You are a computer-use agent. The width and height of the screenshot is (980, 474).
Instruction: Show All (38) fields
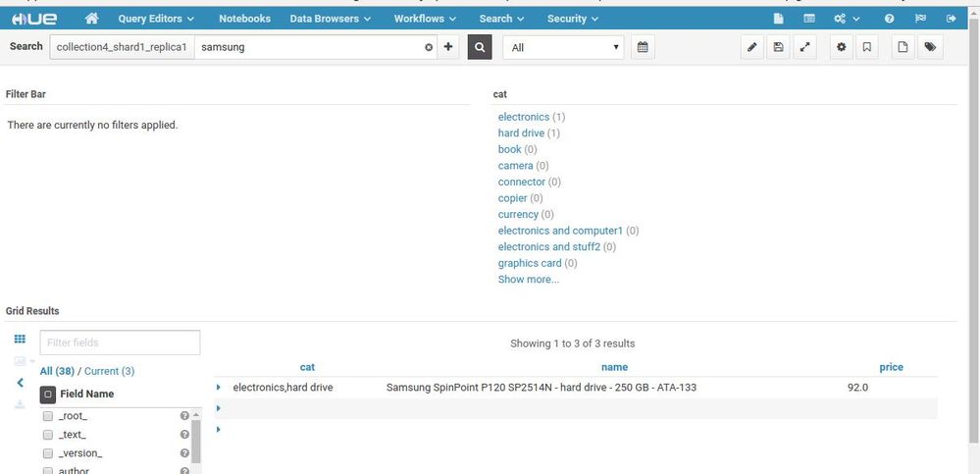57,371
